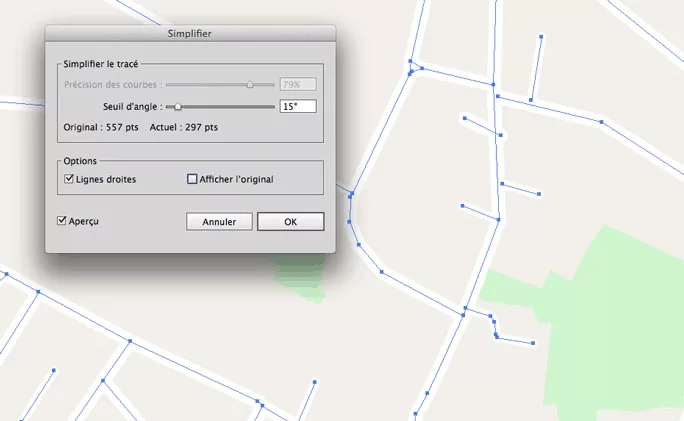Click the Simplifier le tracé group heading

pyautogui.click(x=100, y=64)
